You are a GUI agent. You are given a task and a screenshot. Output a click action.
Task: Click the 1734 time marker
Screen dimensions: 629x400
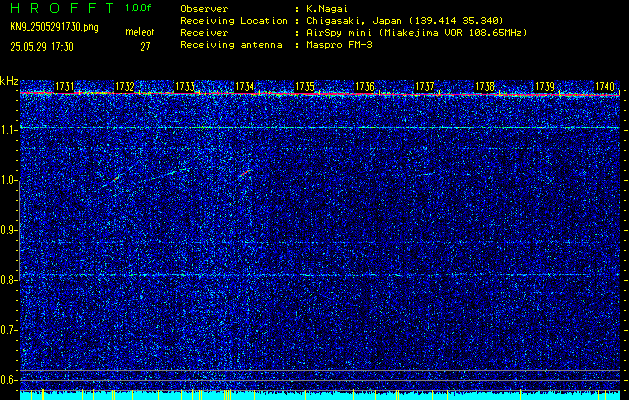pos(244,87)
